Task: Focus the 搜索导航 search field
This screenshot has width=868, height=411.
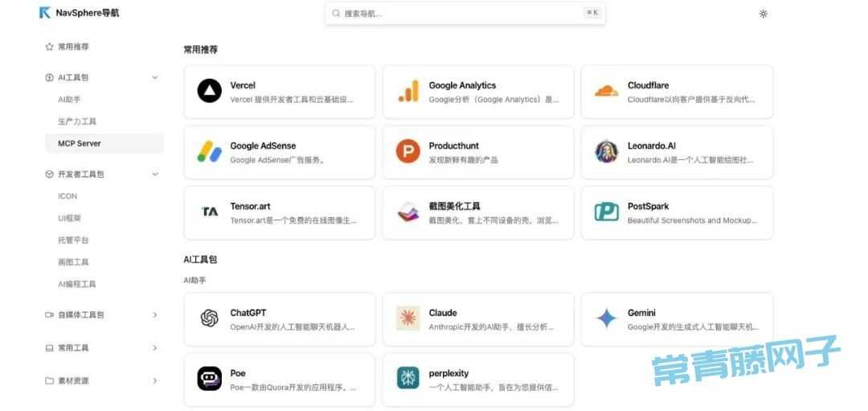Action: click(465, 14)
